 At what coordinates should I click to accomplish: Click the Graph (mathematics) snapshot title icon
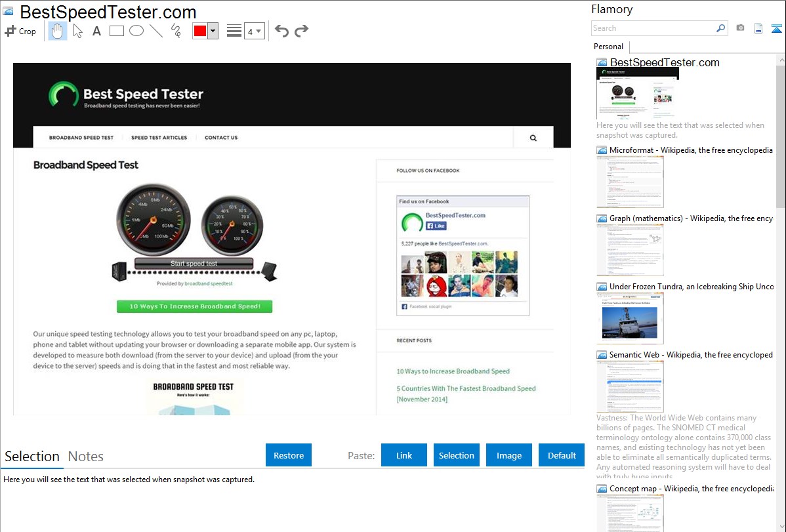click(x=602, y=218)
